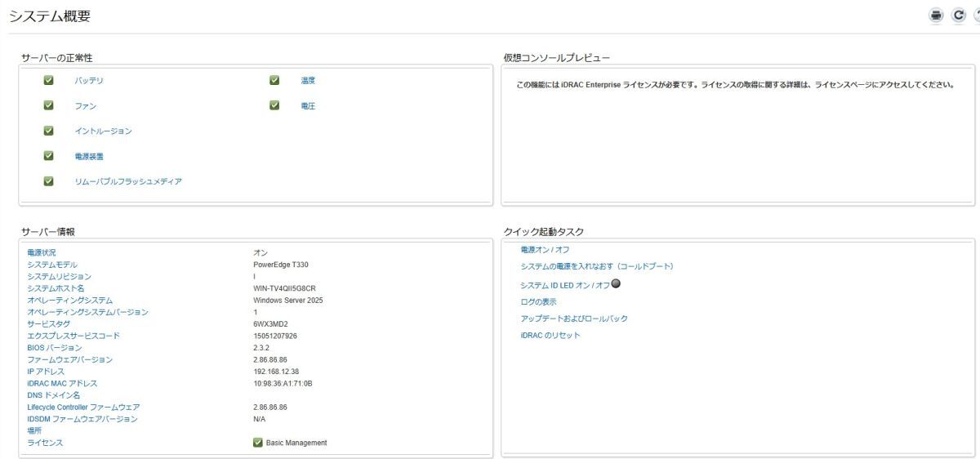This screenshot has width=980, height=459.
Task: Click the IP アドレス label
Action: [46, 372]
